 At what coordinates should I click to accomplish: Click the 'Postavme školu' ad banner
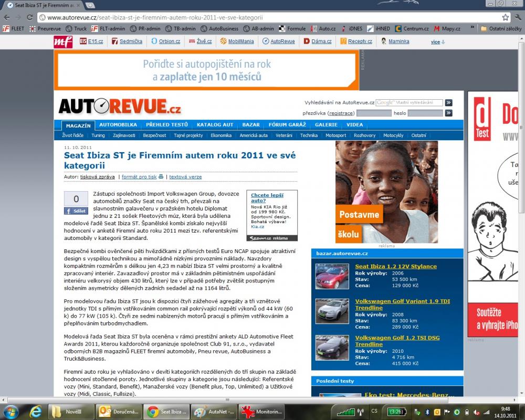click(387, 192)
